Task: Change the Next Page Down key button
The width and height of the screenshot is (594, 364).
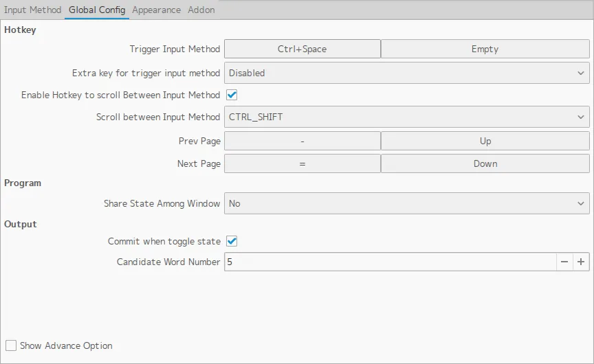Action: pyautogui.click(x=485, y=163)
